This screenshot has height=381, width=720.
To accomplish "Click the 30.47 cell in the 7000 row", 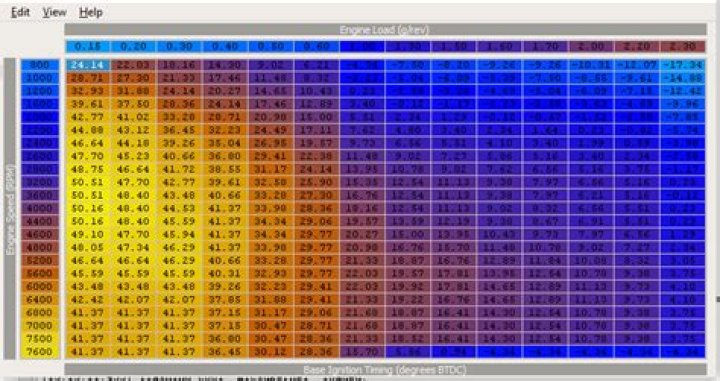I will (271, 325).
